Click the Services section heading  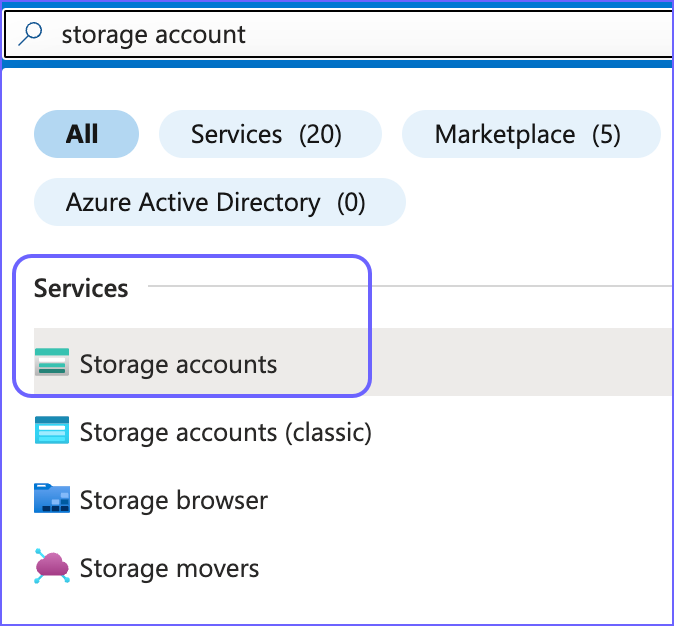tap(81, 288)
